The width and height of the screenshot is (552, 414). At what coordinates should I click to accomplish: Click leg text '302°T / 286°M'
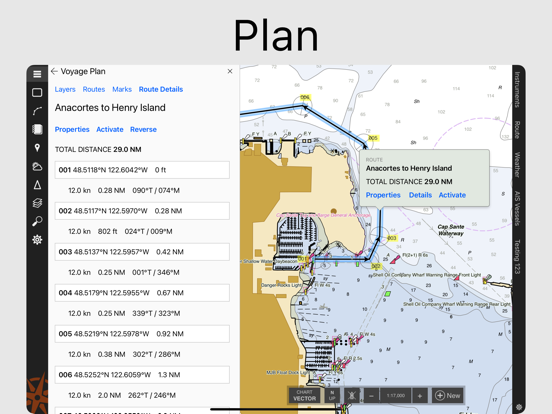tap(156, 354)
